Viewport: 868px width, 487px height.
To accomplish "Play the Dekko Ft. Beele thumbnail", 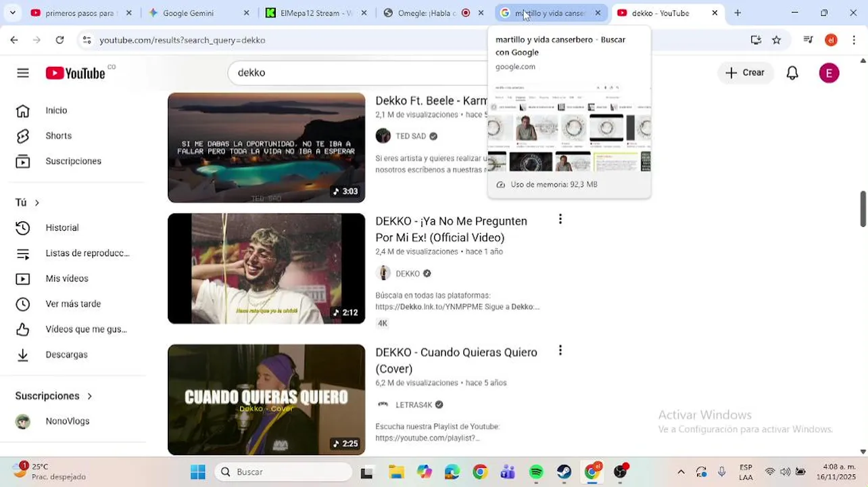I will 266,147.
